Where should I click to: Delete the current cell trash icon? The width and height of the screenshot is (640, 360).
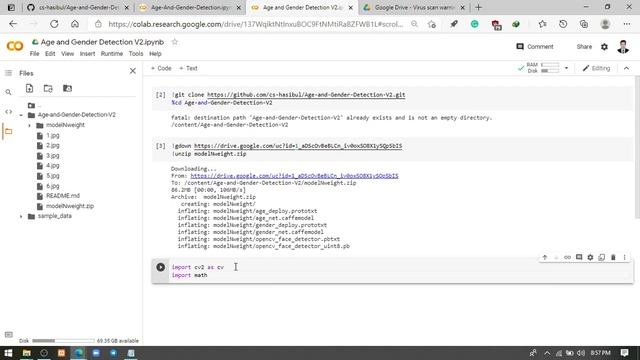point(613,258)
